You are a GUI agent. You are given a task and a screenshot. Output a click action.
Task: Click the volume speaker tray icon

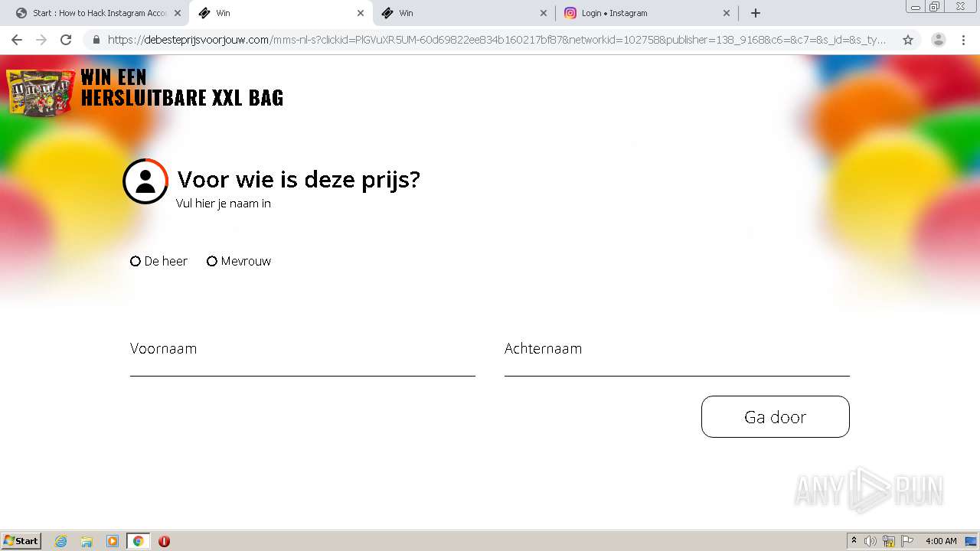click(x=871, y=541)
